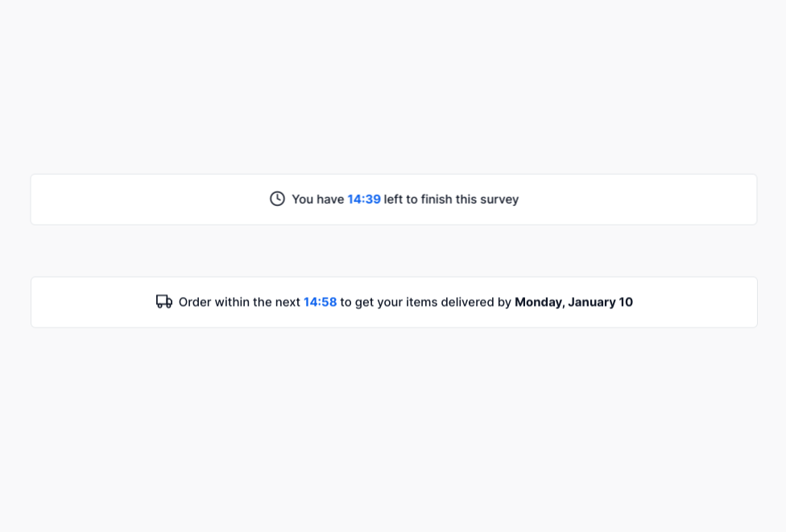Image resolution: width=786 pixels, height=532 pixels.
Task: Click "left to finish this survey" text
Action: [x=451, y=199]
